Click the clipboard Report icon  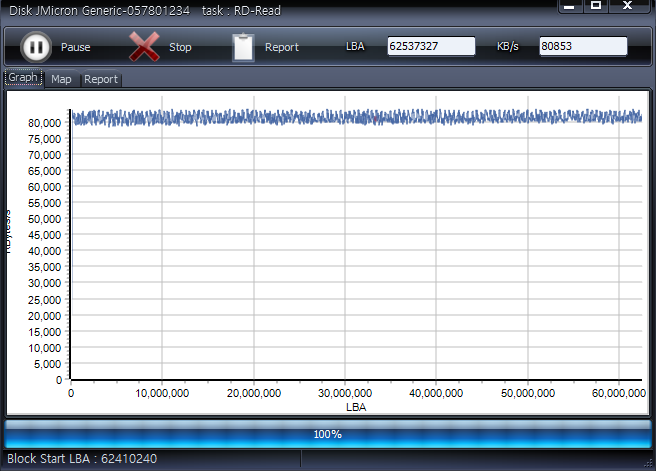click(x=243, y=47)
